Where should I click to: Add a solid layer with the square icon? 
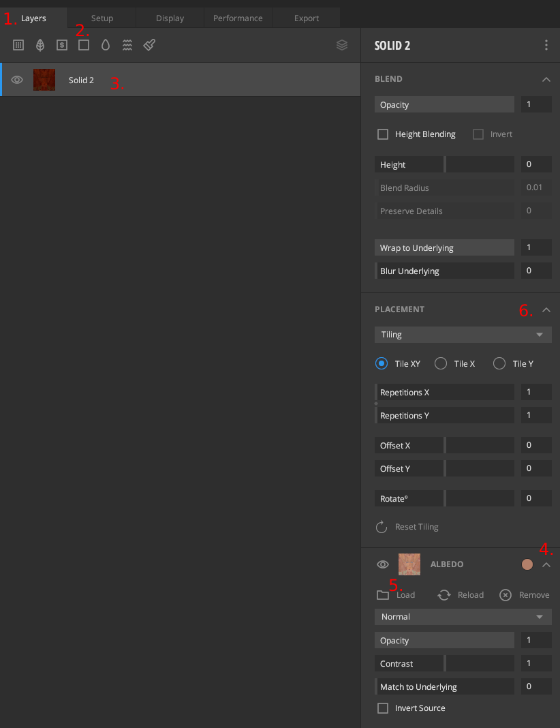coord(84,45)
